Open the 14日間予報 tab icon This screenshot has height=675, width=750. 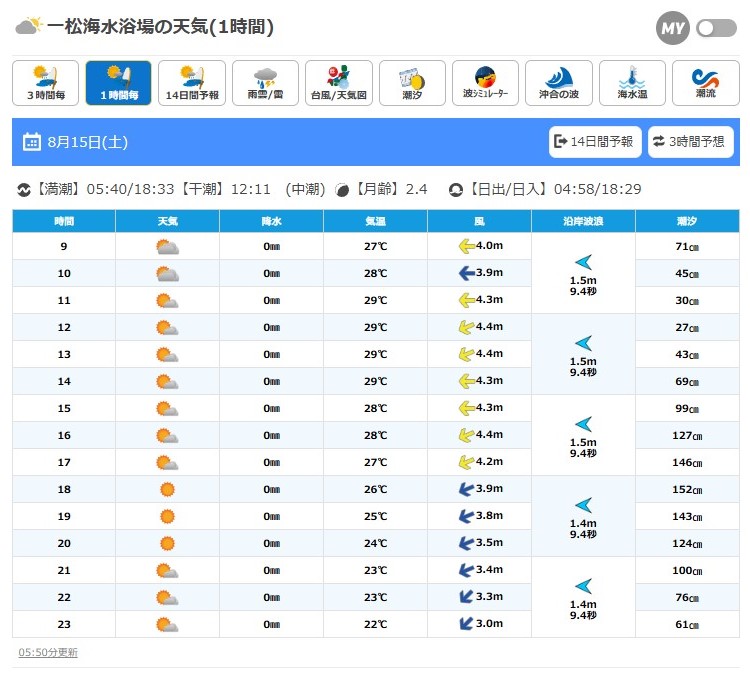coord(192,83)
